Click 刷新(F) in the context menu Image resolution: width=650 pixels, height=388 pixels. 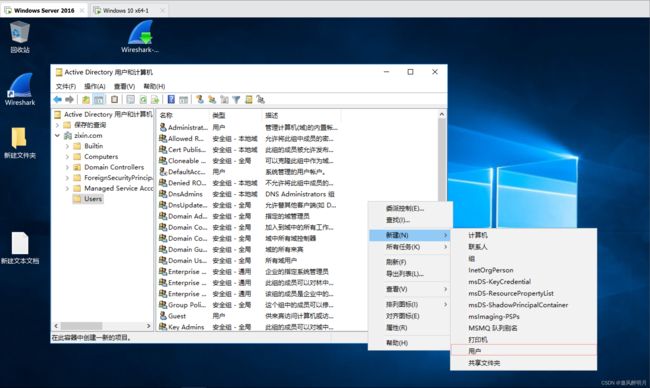[x=410, y=262]
